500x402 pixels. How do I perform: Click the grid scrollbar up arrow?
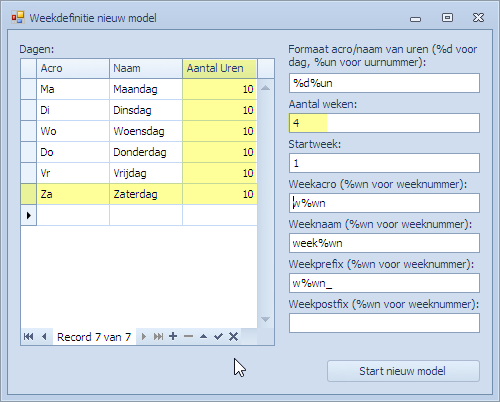click(x=265, y=88)
